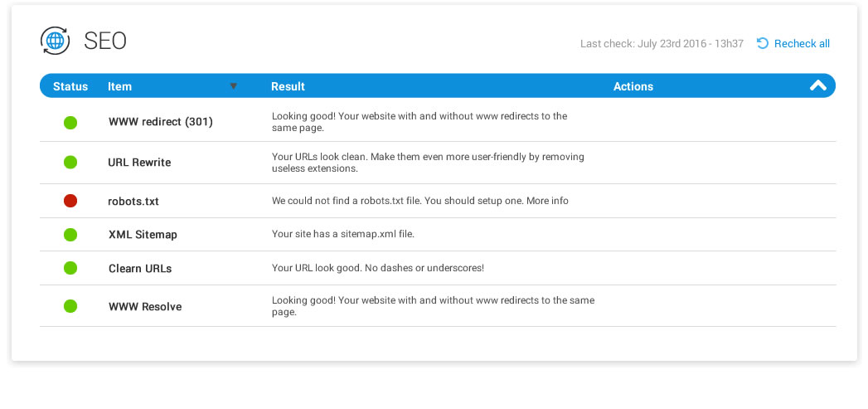Open the More info link for robots.txt
Image resolution: width=868 pixels, height=409 pixels.
[547, 201]
